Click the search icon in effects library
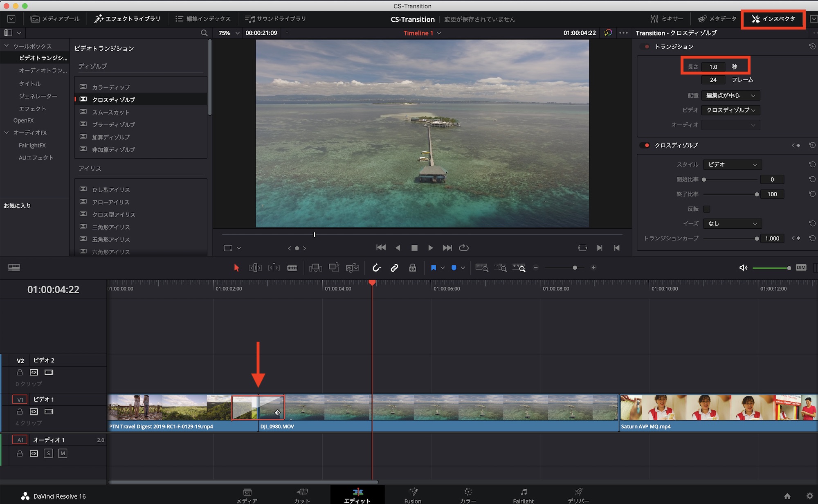The width and height of the screenshot is (818, 504). [204, 33]
